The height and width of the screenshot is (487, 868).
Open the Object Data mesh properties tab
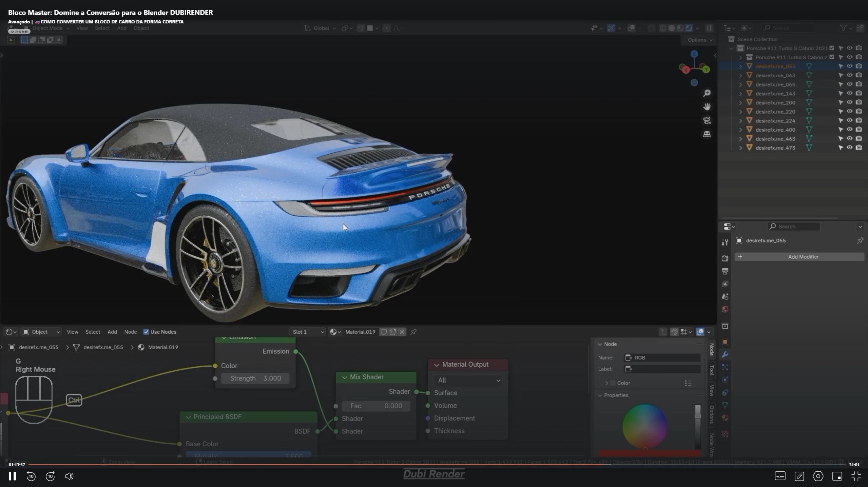(x=725, y=405)
